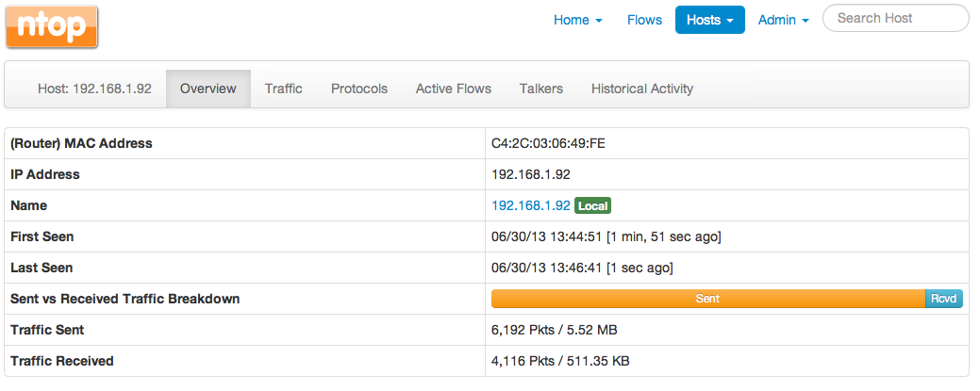The image size is (980, 391).
Task: Click the (Router) MAC Address row label
Action: click(81, 143)
